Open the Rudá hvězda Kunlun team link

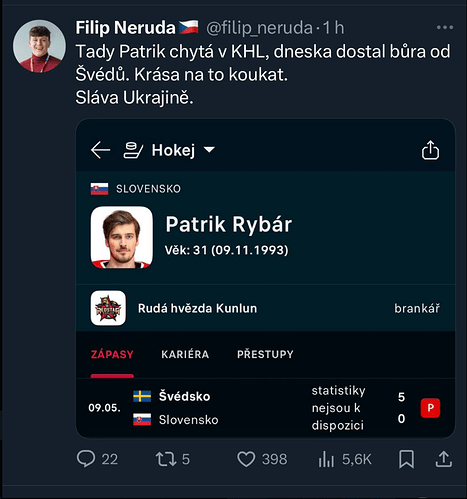coord(198,308)
